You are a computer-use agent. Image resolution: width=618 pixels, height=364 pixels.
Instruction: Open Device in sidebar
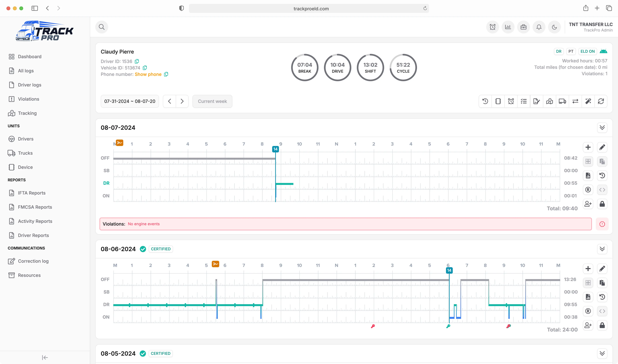coord(25,167)
